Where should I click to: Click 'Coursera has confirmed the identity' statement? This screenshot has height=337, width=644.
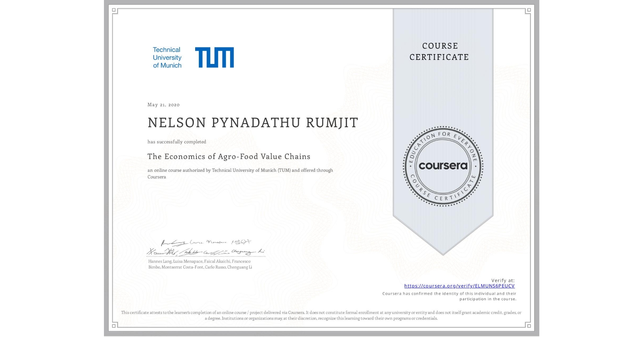tap(449, 296)
